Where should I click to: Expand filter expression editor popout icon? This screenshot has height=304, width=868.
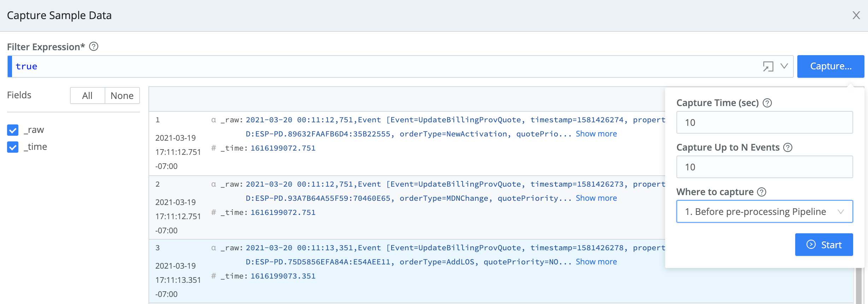[x=768, y=66]
